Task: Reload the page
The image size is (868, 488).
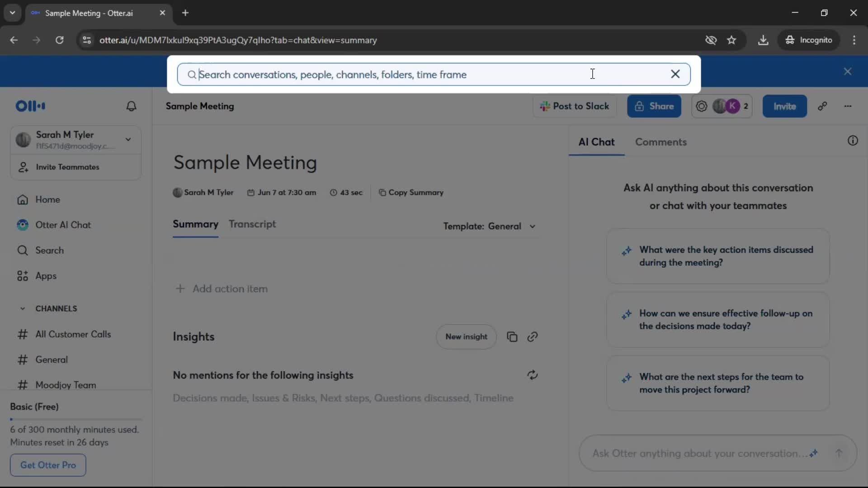Action: coord(59,40)
